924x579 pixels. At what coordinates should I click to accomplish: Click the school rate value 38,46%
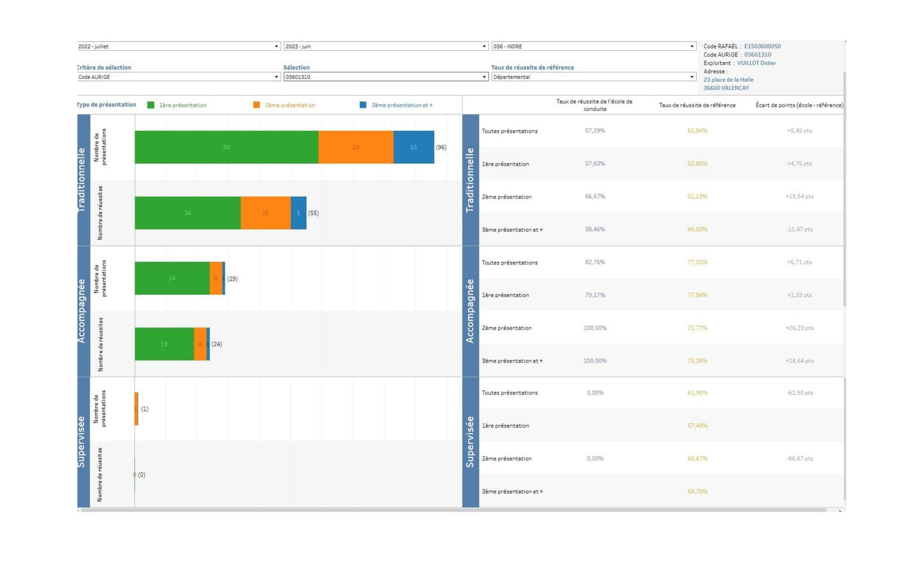click(x=595, y=229)
